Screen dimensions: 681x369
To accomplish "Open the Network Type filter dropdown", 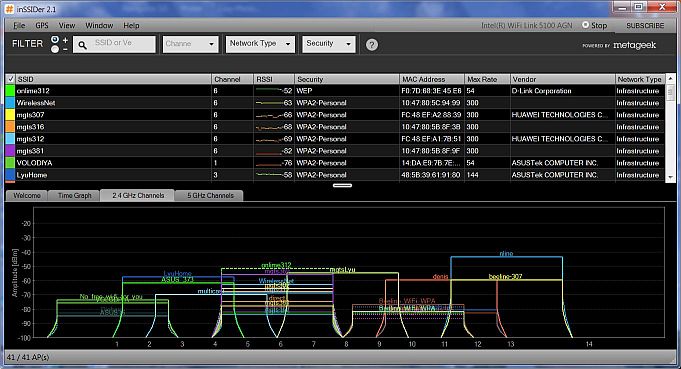I will pyautogui.click(x=260, y=44).
